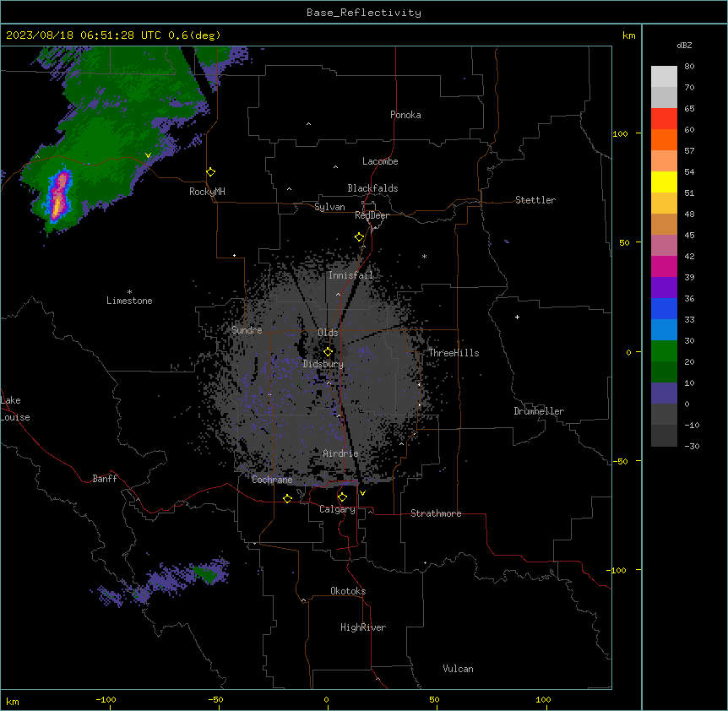Click the Stettler city label
This screenshot has width=728, height=711.
coord(535,200)
